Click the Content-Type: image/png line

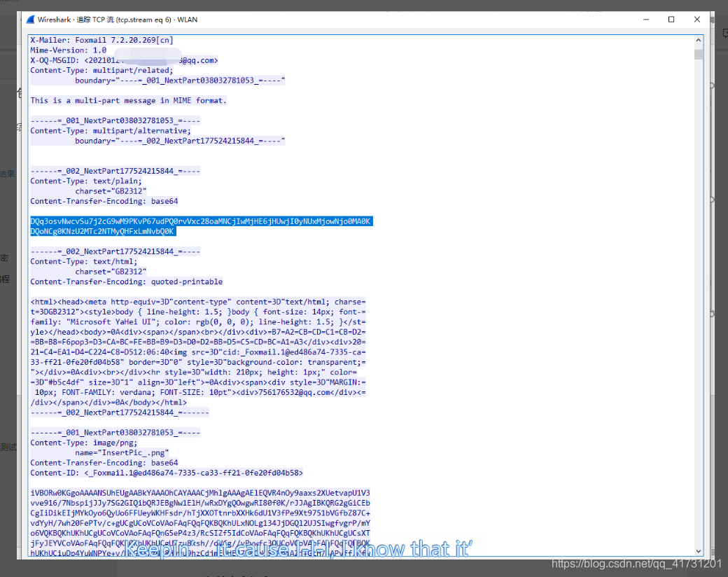83,443
